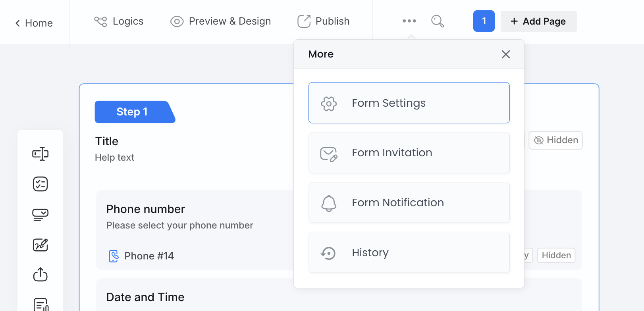The image size is (644, 311).
Task: Open the three-dots More menu
Action: click(409, 21)
